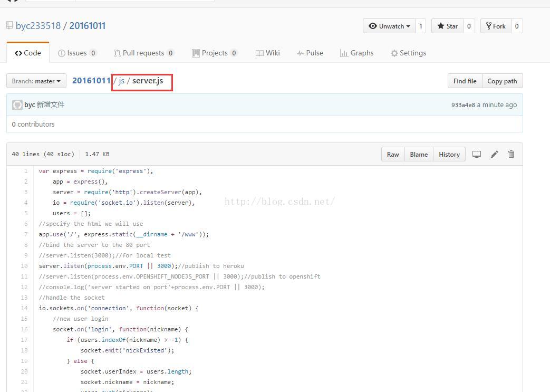Open the Wiki tab
Screen dimensions: 550x392
(268, 53)
